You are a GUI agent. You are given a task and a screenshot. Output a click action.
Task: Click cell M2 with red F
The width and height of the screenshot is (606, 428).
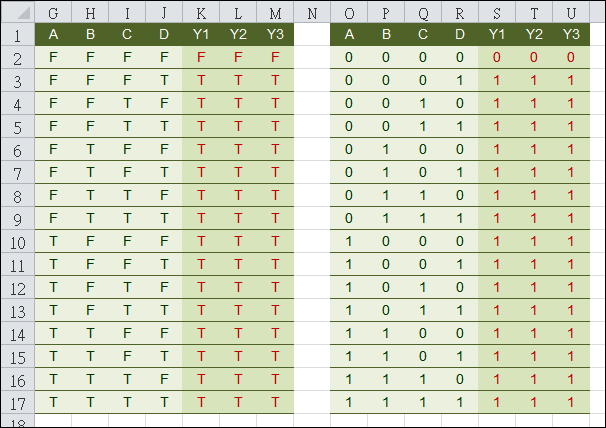[x=275, y=58]
